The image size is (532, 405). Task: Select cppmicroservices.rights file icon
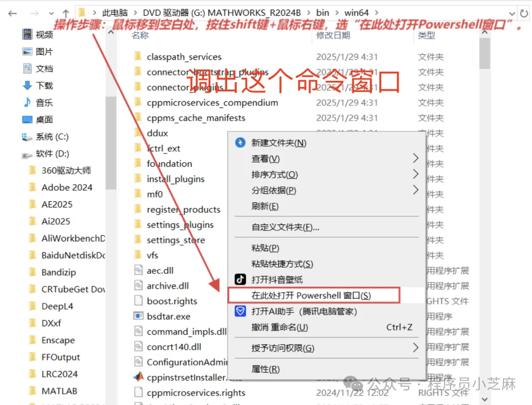138,392
